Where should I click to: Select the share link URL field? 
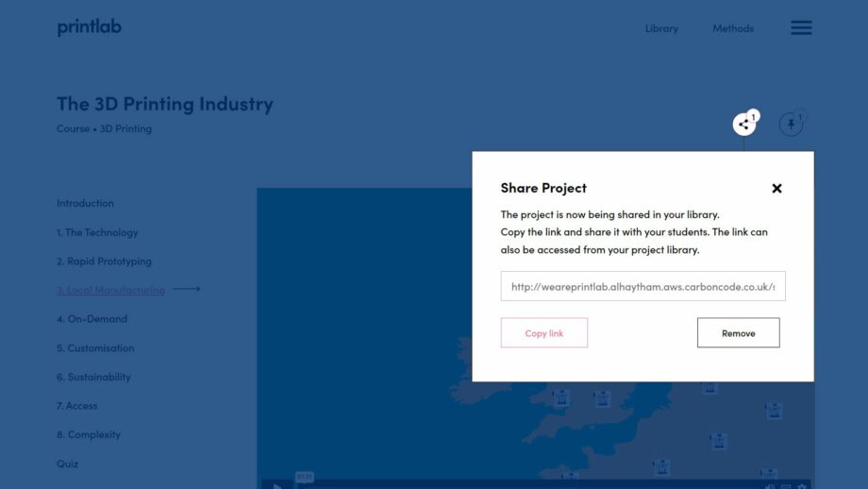(x=643, y=286)
